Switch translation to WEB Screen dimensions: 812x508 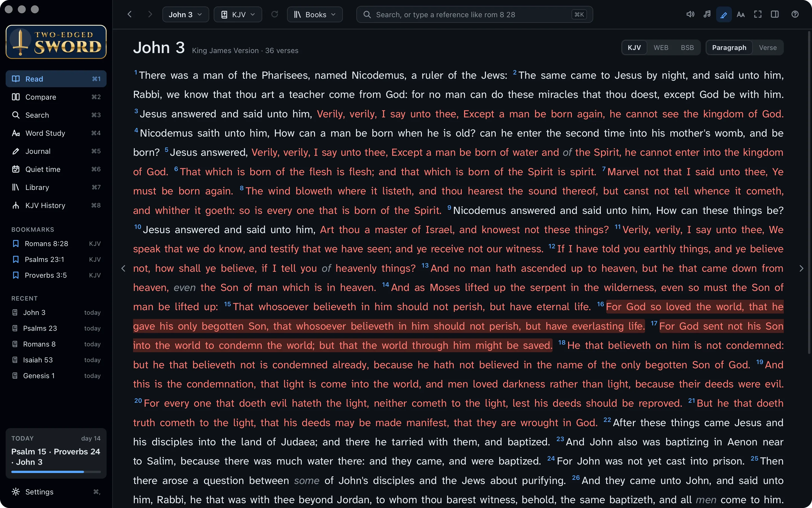pyautogui.click(x=661, y=48)
